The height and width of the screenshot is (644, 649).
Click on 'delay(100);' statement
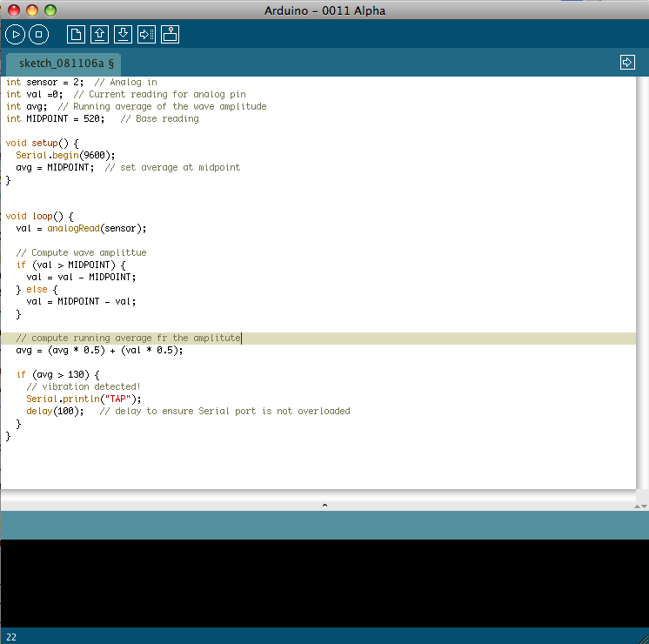tap(55, 412)
